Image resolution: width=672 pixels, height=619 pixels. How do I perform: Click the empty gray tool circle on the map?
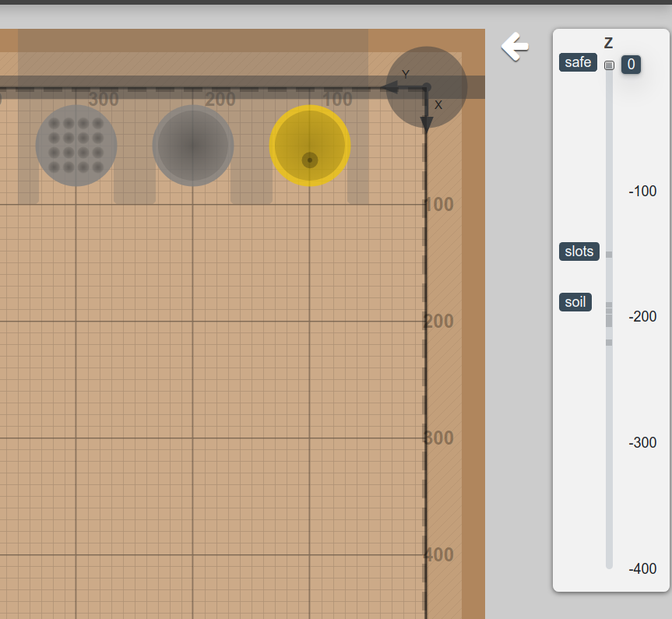[192, 145]
